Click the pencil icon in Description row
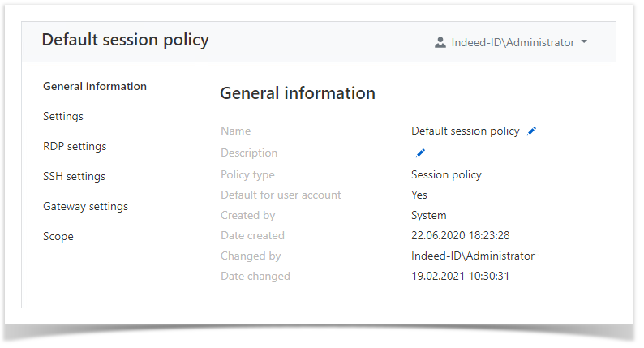This screenshot has width=644, height=348. tap(420, 153)
